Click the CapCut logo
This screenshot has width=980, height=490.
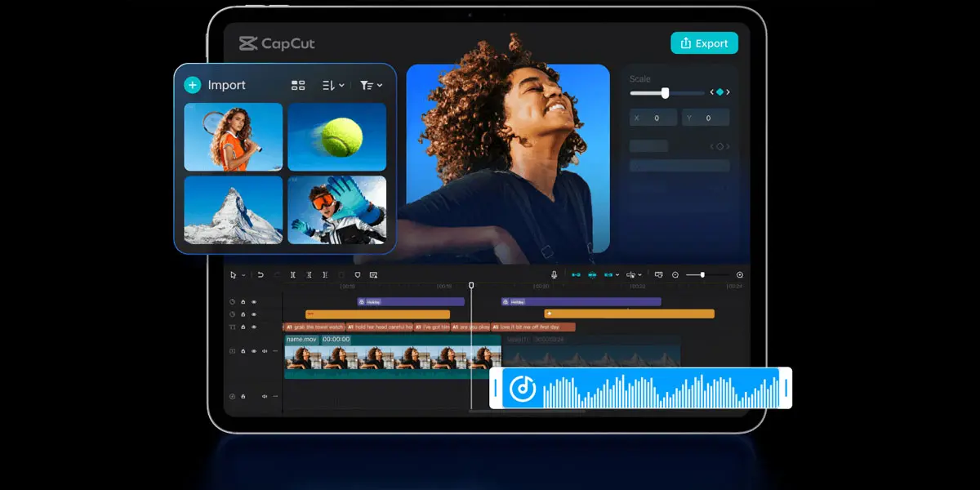(276, 44)
